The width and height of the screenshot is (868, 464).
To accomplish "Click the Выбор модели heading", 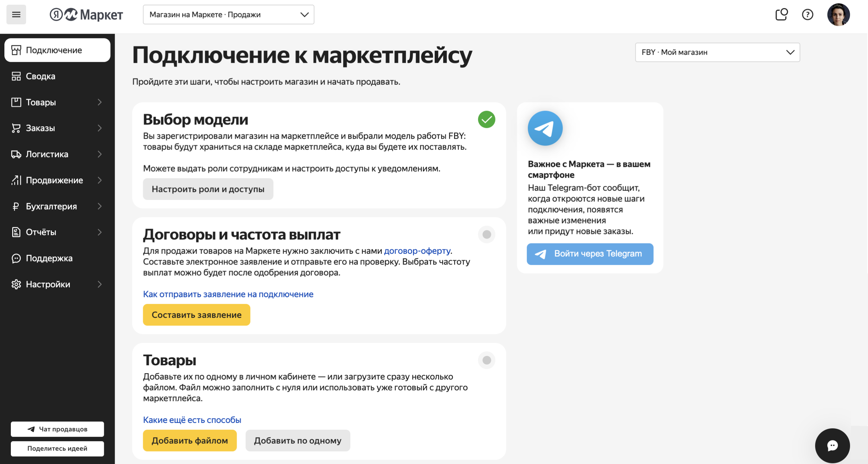I will [195, 119].
